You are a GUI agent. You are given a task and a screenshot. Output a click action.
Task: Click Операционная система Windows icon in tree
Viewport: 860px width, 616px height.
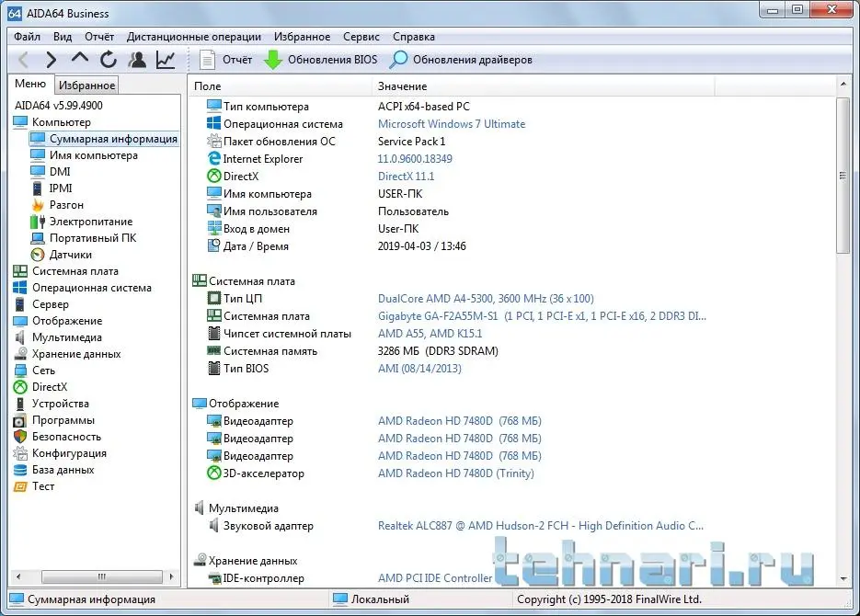pyautogui.click(x=20, y=288)
